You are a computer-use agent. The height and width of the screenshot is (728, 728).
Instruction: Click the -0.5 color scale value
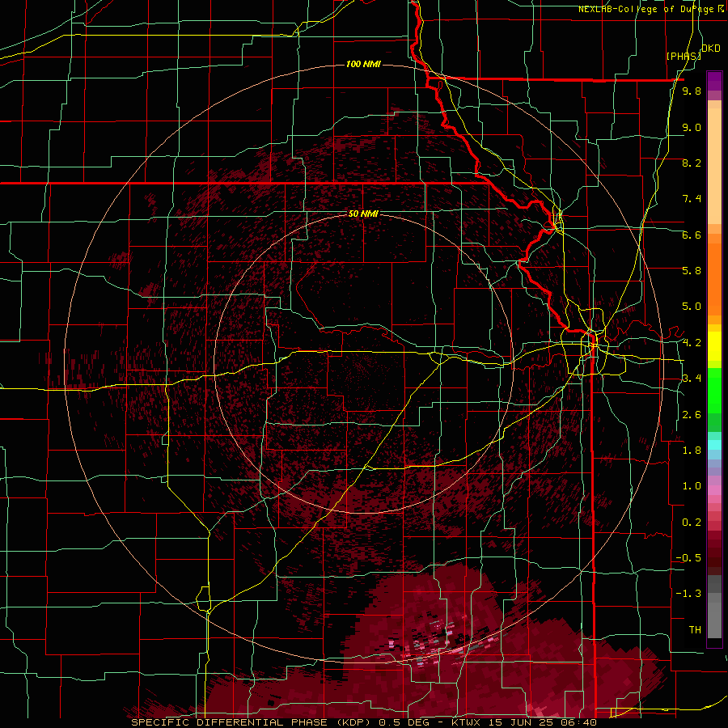688,558
